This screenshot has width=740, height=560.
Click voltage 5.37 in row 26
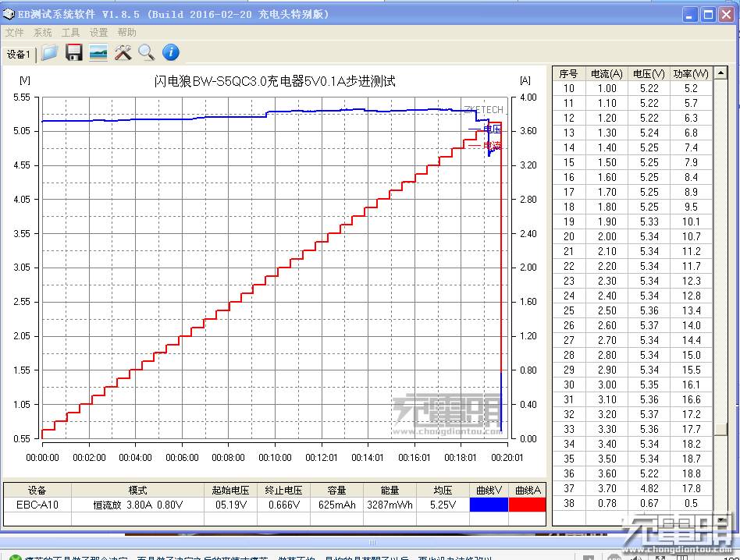click(x=649, y=325)
